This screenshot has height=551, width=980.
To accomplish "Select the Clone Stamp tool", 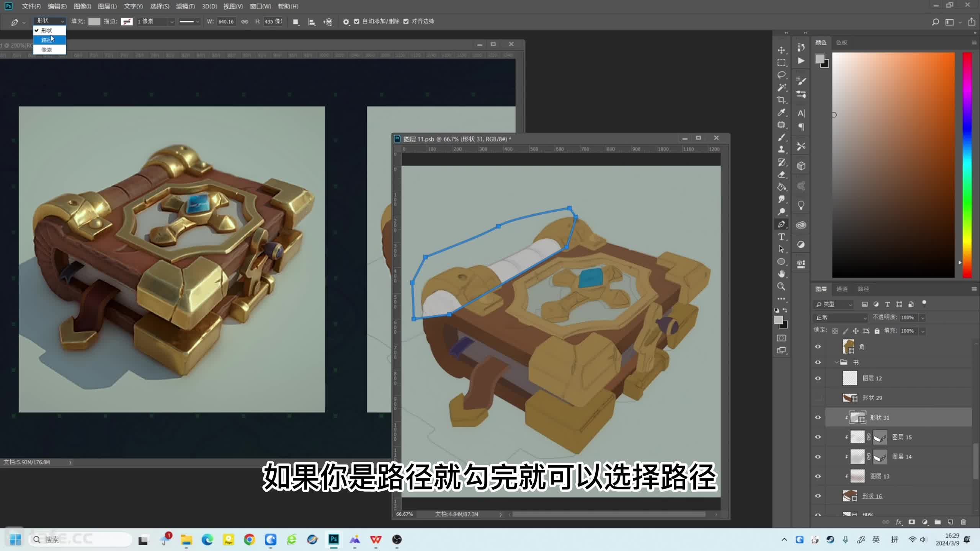I will pos(781,150).
